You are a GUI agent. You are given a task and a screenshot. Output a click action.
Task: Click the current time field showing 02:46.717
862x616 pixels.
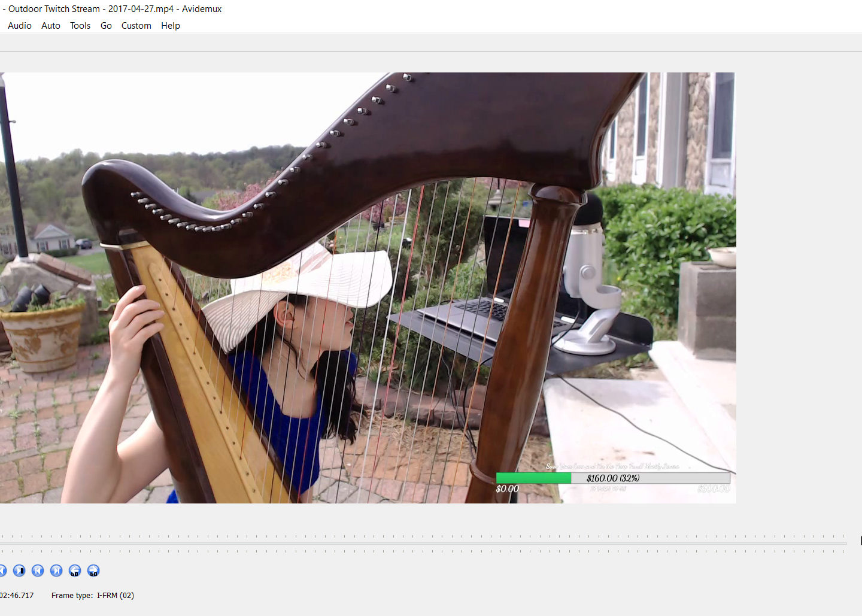click(x=17, y=596)
